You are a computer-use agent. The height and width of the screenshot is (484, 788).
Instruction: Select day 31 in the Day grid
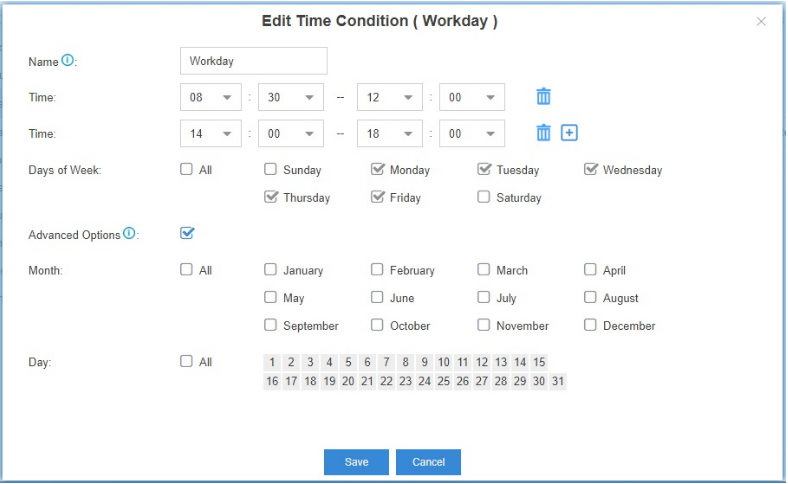point(558,381)
